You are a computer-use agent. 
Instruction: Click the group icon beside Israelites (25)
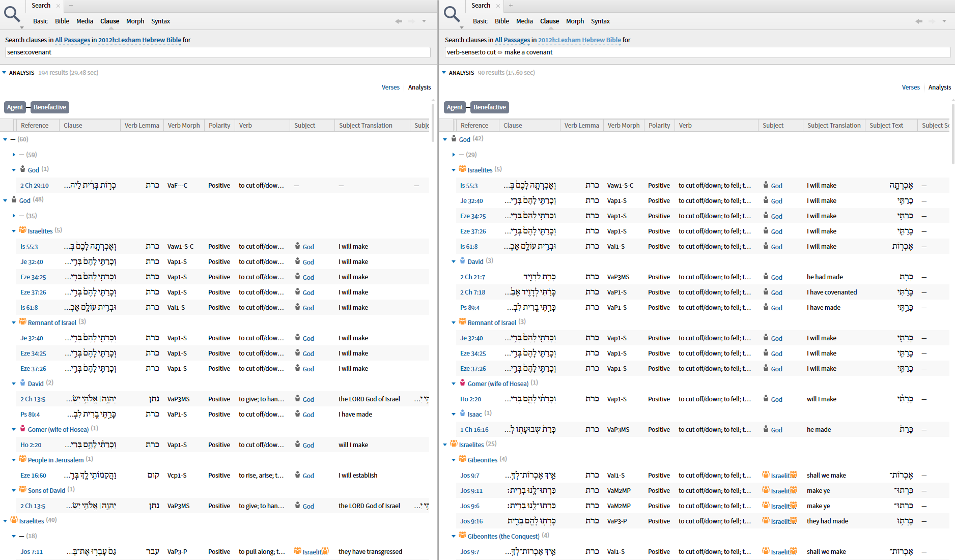tap(454, 444)
